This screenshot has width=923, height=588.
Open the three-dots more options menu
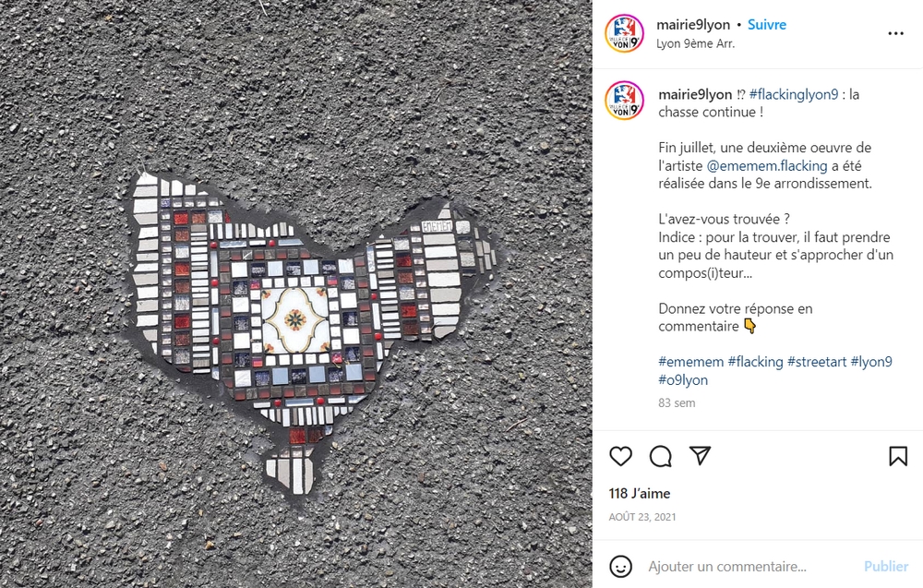895,33
